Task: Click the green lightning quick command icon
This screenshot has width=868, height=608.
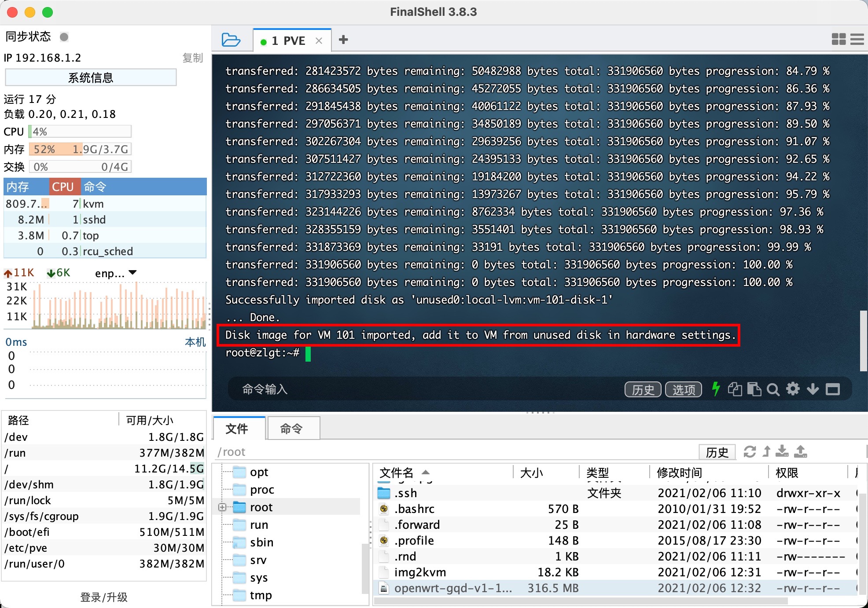Action: coord(716,389)
